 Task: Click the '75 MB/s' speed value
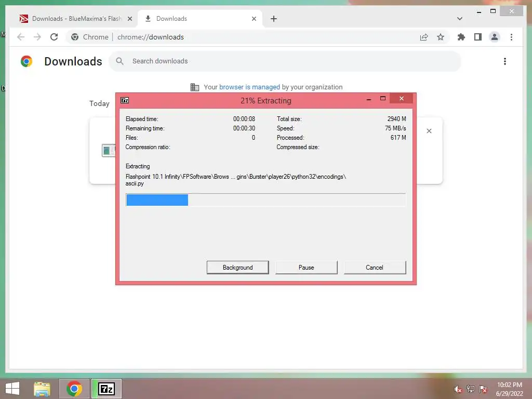[395, 128]
